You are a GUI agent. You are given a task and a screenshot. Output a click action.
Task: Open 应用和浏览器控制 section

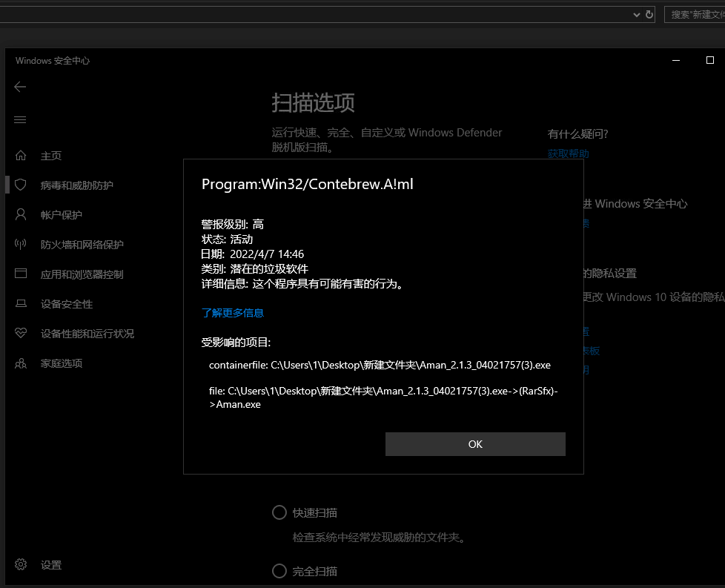(82, 274)
